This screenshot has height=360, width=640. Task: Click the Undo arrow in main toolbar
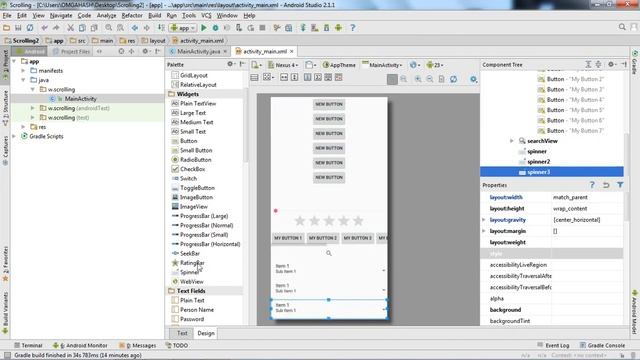tap(44, 28)
